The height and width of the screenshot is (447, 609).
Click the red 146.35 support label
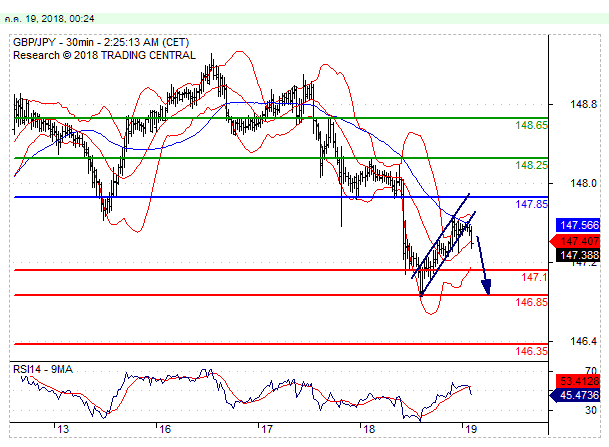coord(531,351)
